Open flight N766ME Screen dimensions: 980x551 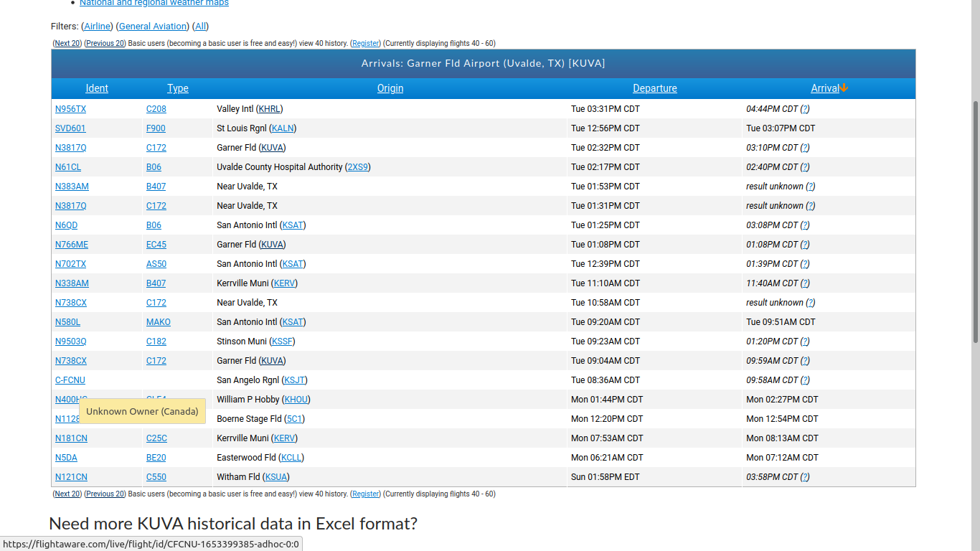click(x=72, y=245)
